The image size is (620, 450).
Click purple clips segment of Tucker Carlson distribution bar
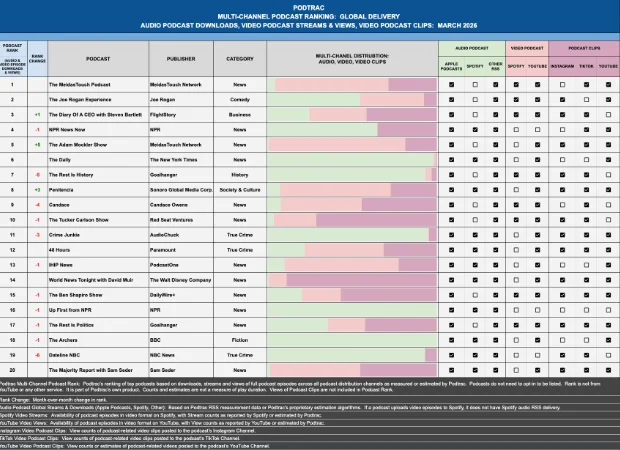pos(376,220)
